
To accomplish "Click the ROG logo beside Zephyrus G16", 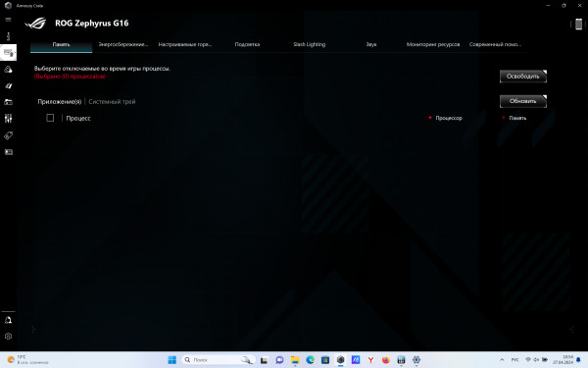I will point(35,24).
